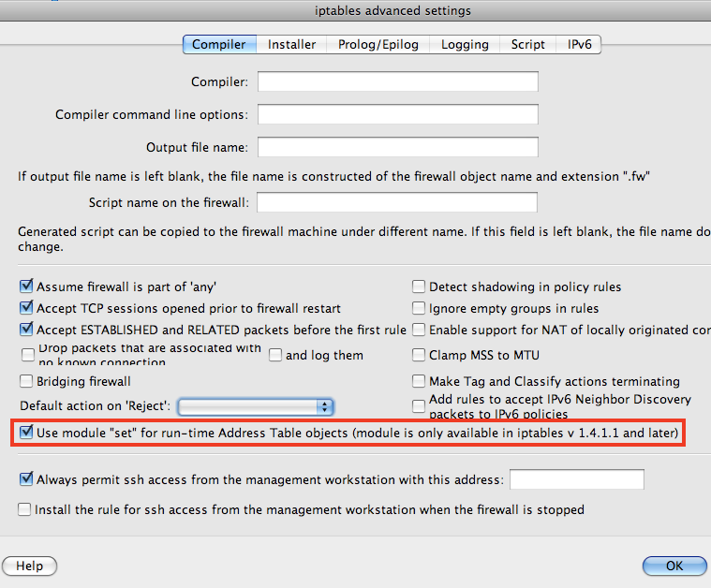711x588 pixels.
Task: Click the Compiler input field
Action: click(398, 81)
